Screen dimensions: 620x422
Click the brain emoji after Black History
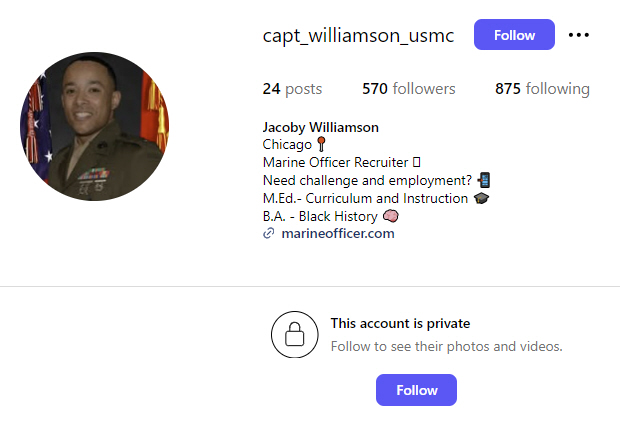391,216
